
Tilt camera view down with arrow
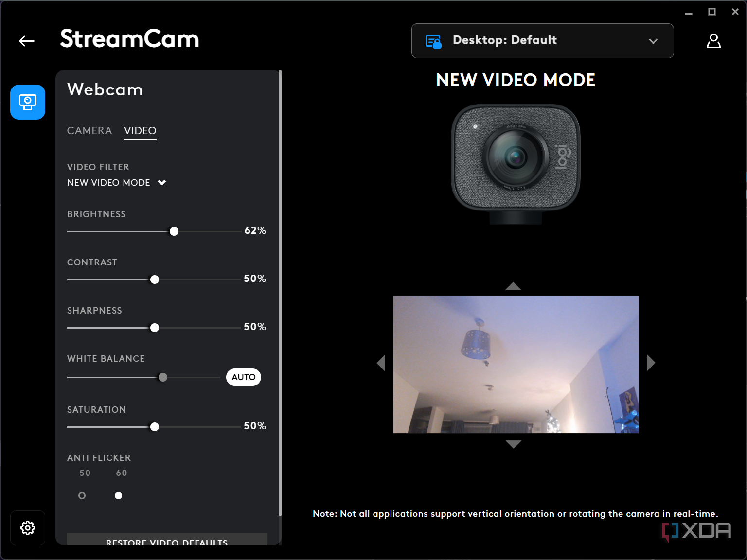tap(514, 444)
